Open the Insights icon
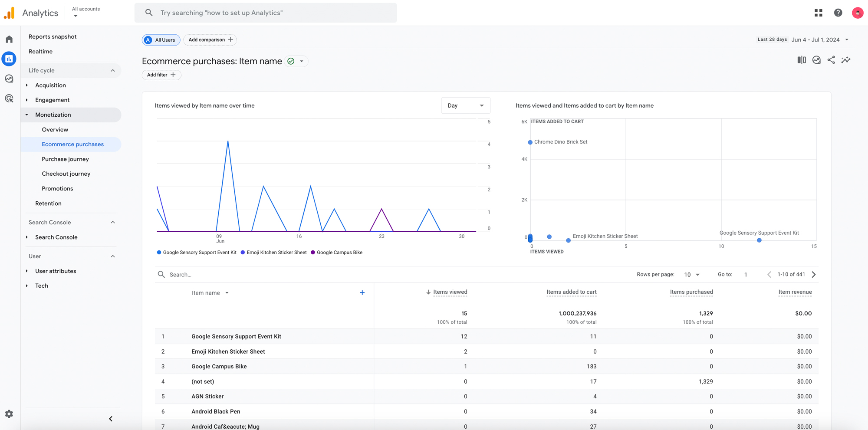The width and height of the screenshot is (868, 430). click(816, 60)
